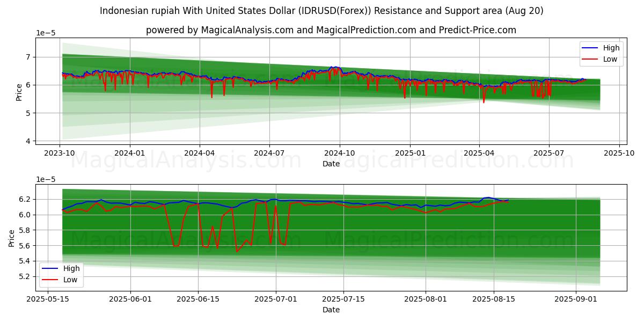Click the bottom chart 'Date' axis label

(331, 310)
